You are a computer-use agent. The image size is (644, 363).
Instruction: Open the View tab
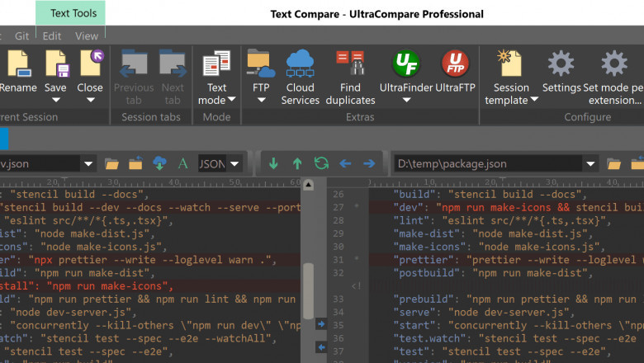[x=87, y=36]
